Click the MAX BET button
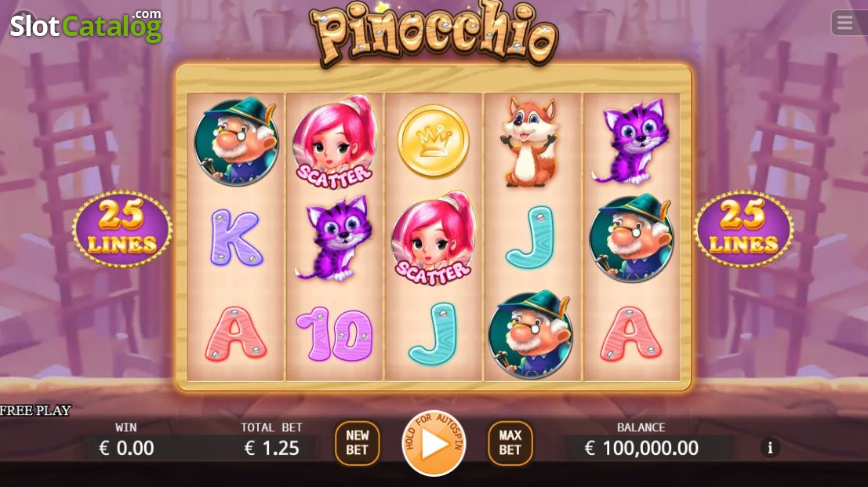This screenshot has height=487, width=868. pyautogui.click(x=510, y=443)
